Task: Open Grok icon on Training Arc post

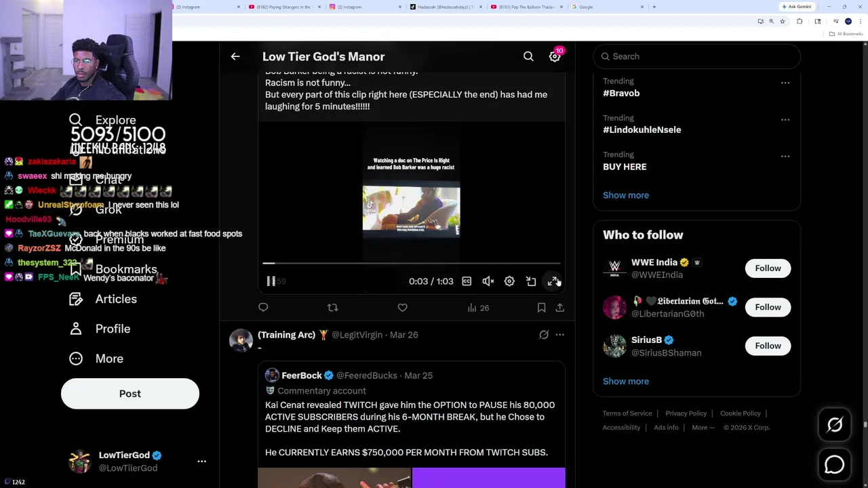Action: 544,335
